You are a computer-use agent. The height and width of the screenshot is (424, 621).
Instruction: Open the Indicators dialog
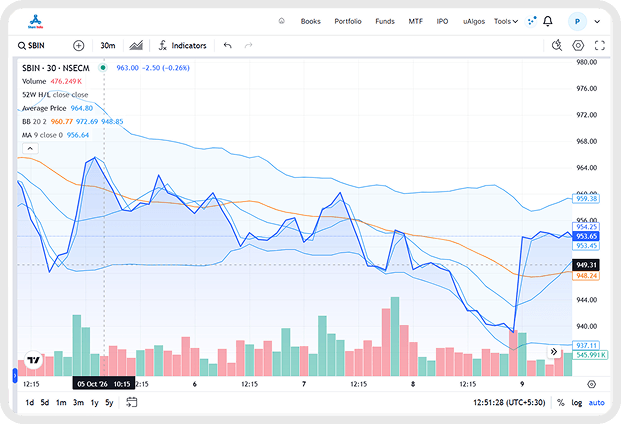pos(183,46)
